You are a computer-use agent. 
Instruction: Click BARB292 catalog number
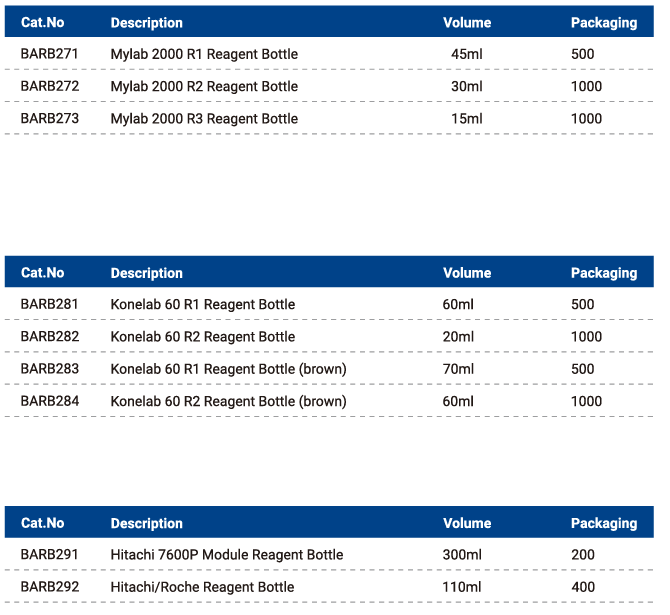(x=50, y=586)
